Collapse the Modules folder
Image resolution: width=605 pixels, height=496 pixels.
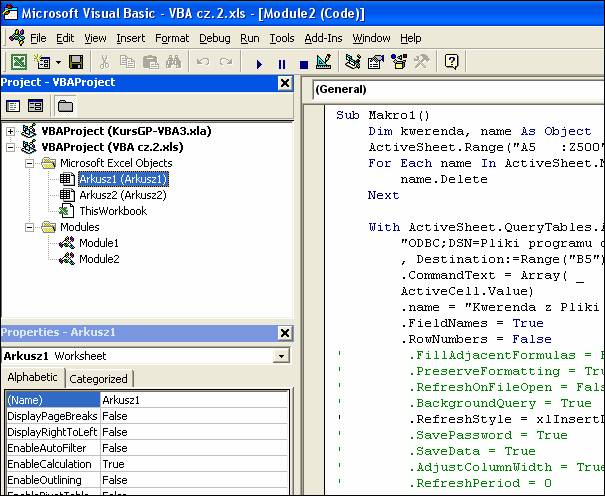coord(29,228)
